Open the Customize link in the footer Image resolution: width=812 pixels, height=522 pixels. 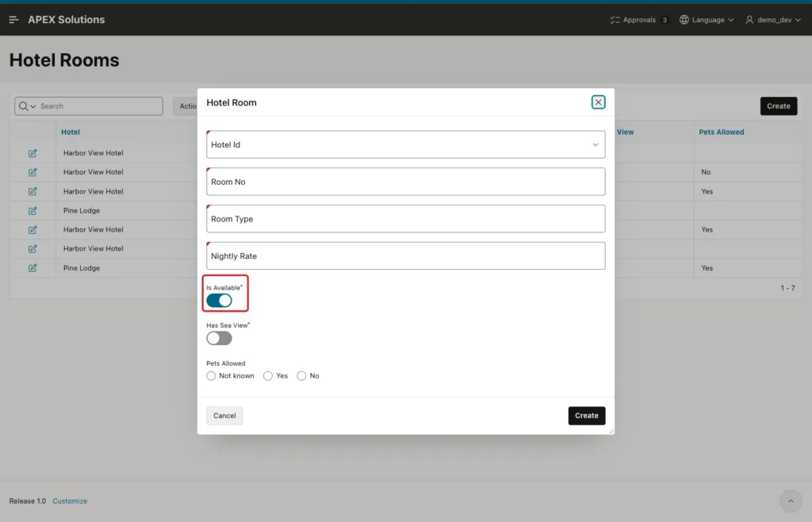(x=70, y=501)
